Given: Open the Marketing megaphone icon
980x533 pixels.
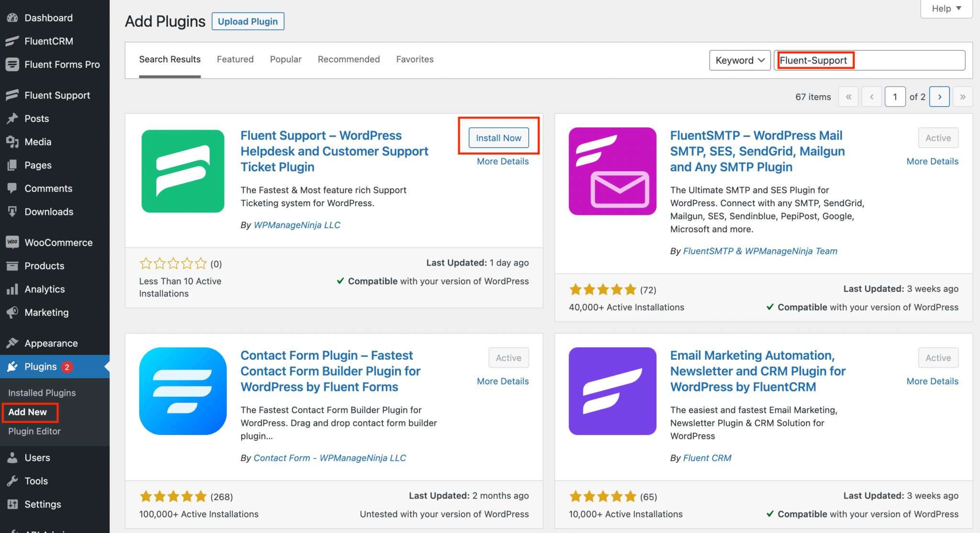Looking at the screenshot, I should [12, 312].
